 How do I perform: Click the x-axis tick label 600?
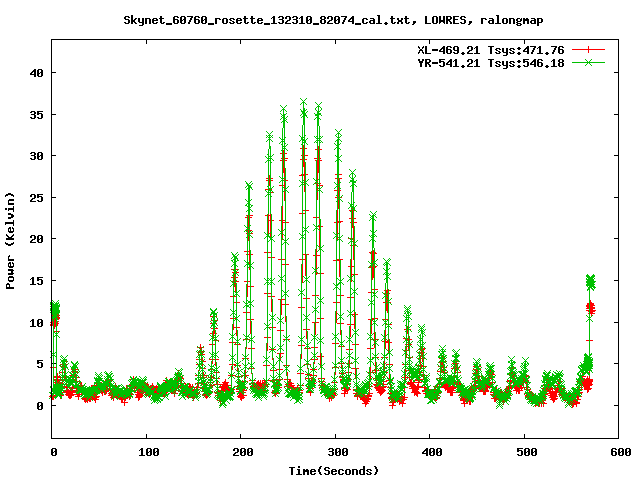(621, 452)
